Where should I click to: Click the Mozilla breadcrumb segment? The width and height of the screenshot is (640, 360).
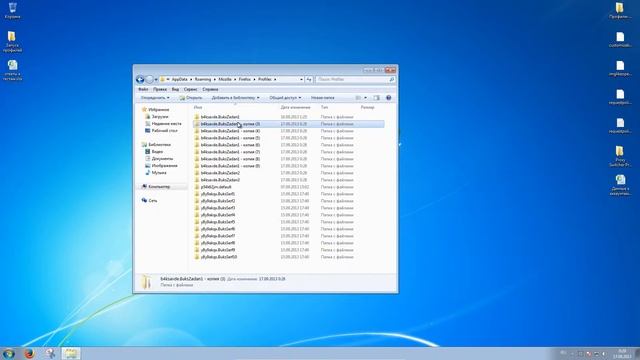(x=225, y=79)
